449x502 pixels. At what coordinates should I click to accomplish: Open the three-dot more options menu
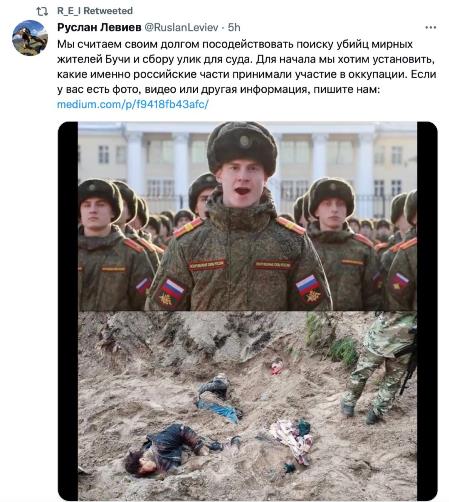point(431,27)
